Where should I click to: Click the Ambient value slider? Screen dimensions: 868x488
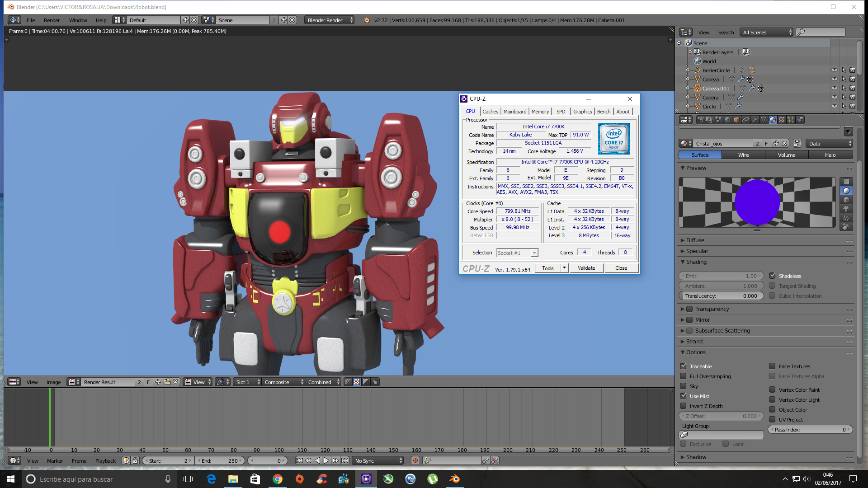coord(721,286)
